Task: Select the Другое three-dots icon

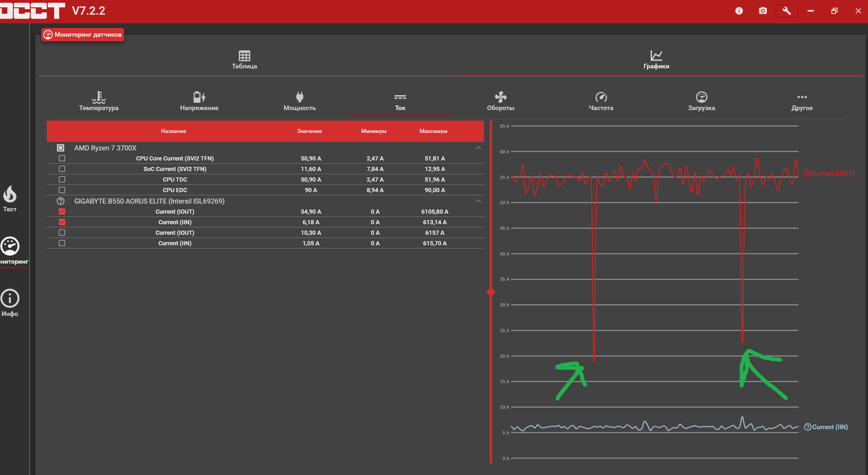Action: [x=802, y=97]
